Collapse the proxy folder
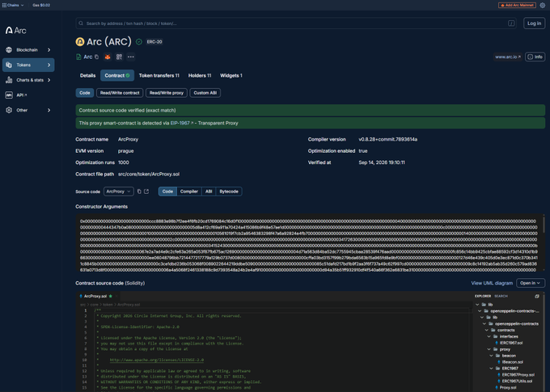The height and width of the screenshot is (392, 550). (500, 349)
